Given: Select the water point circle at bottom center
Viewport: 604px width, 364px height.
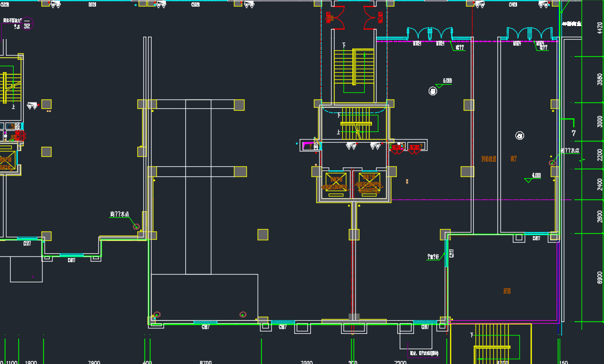Looking at the screenshot, I should pos(242,314).
